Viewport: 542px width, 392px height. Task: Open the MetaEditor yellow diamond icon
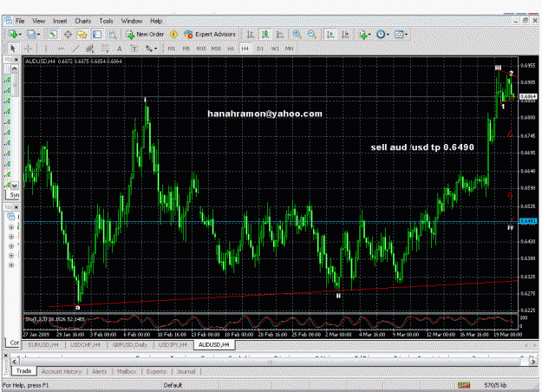[173, 34]
